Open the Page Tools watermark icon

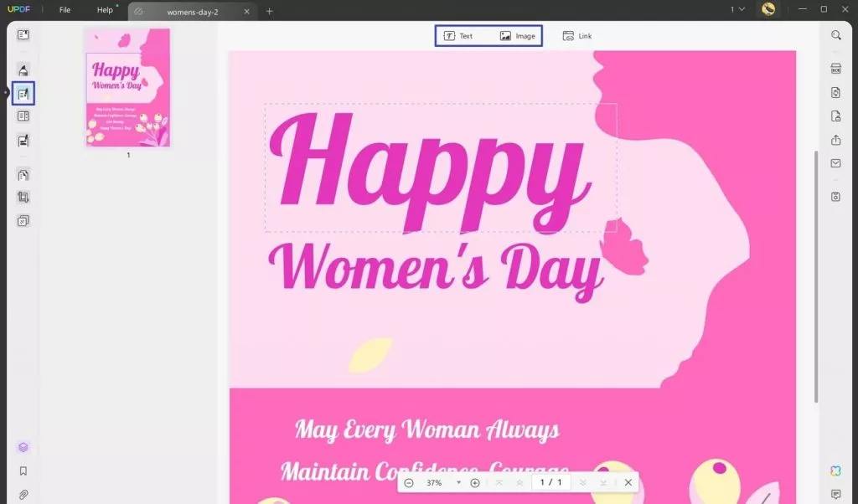[23, 221]
